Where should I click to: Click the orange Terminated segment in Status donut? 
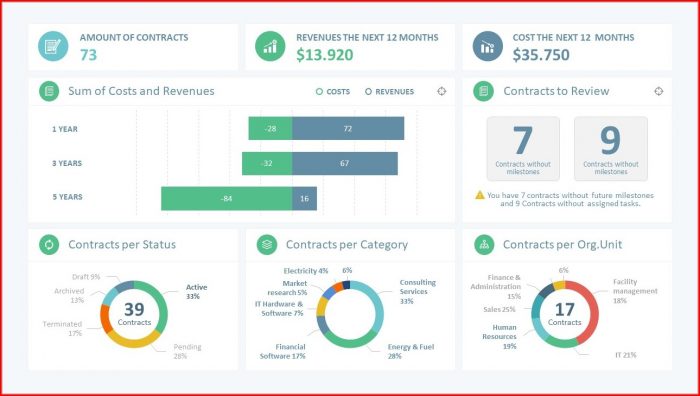click(105, 319)
